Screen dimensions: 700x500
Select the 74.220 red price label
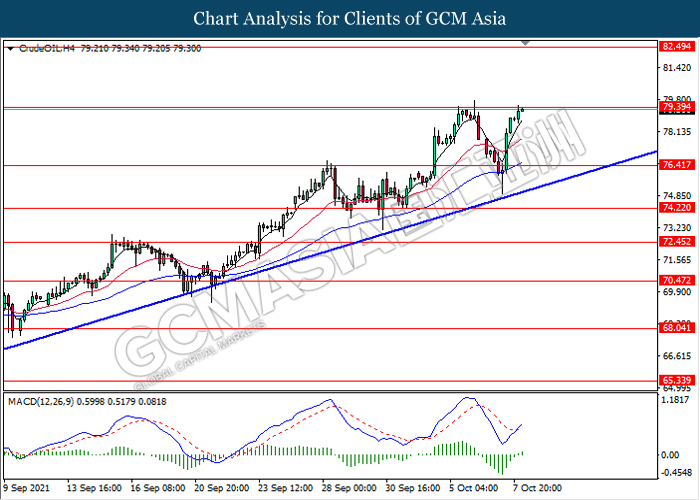pyautogui.click(x=677, y=208)
